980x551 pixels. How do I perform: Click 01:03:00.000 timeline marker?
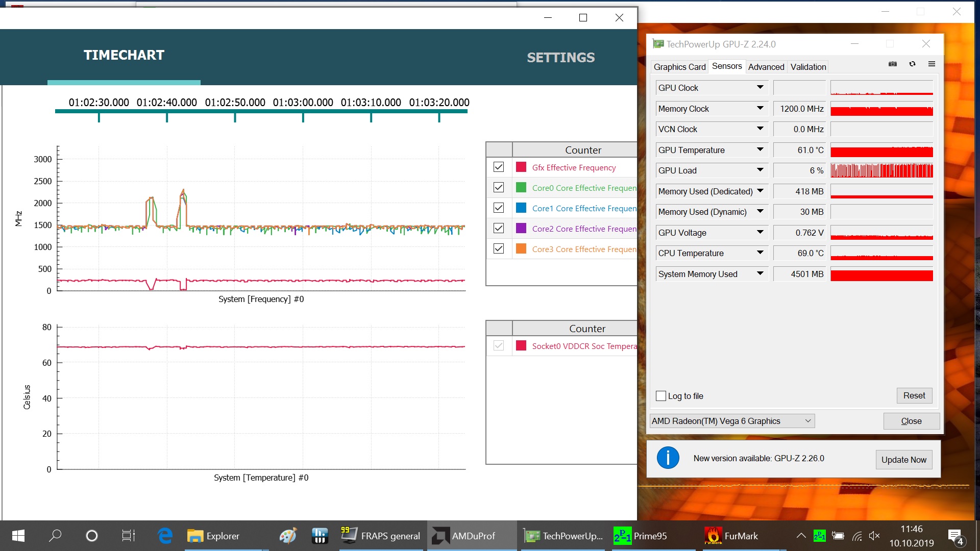tap(303, 117)
